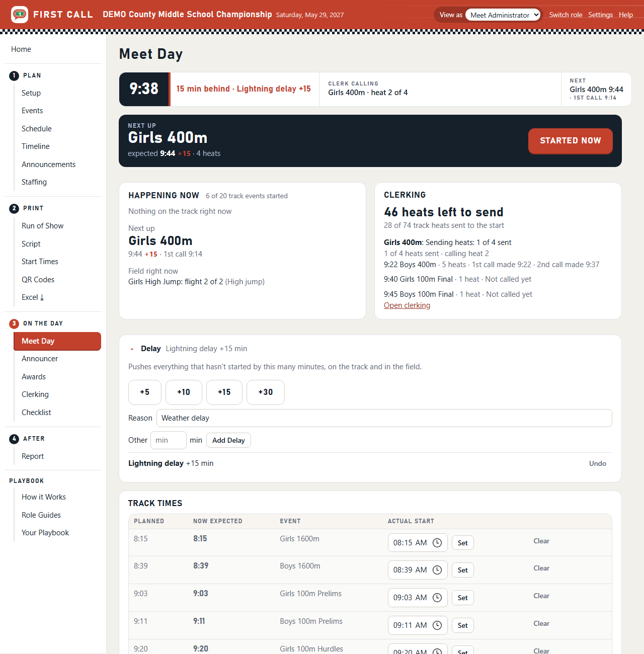Collapse the Delay section

pos(132,349)
